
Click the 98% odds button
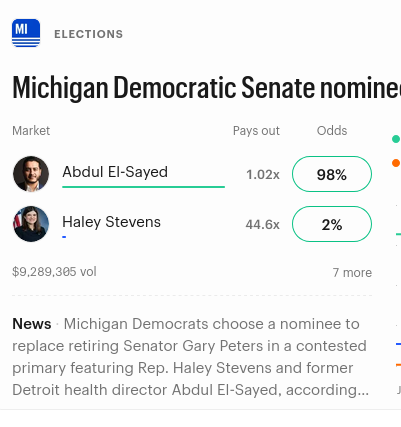(332, 174)
